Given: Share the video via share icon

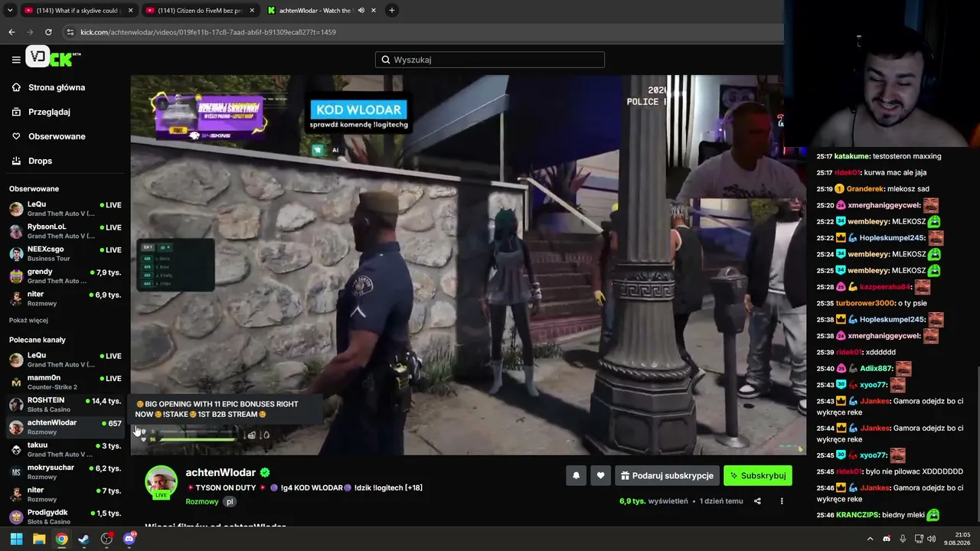Looking at the screenshot, I should pos(757,501).
